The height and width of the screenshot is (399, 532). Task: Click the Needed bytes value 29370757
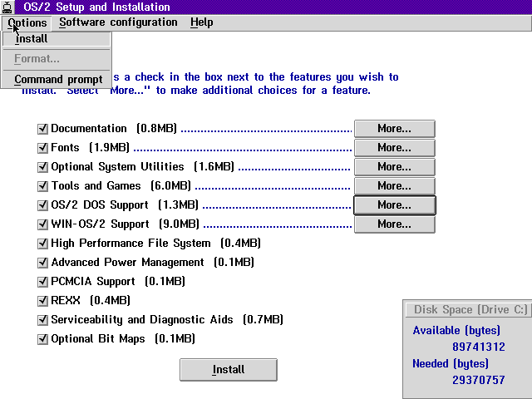tap(479, 380)
